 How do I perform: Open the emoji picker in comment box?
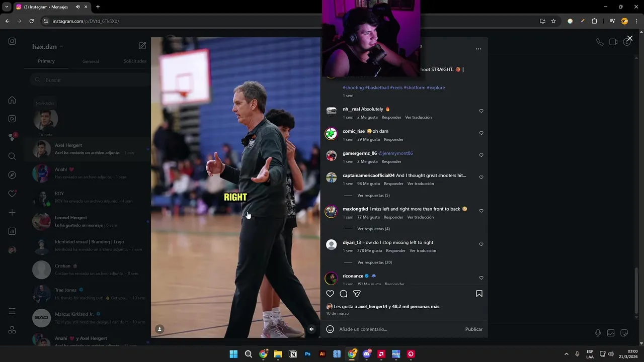[330, 329]
